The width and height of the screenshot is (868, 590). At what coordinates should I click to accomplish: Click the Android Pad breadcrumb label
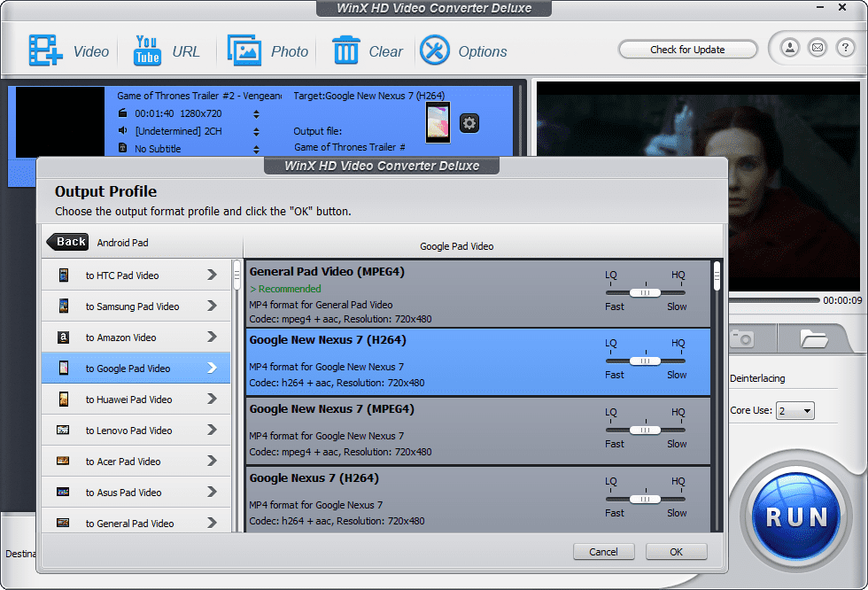point(122,243)
